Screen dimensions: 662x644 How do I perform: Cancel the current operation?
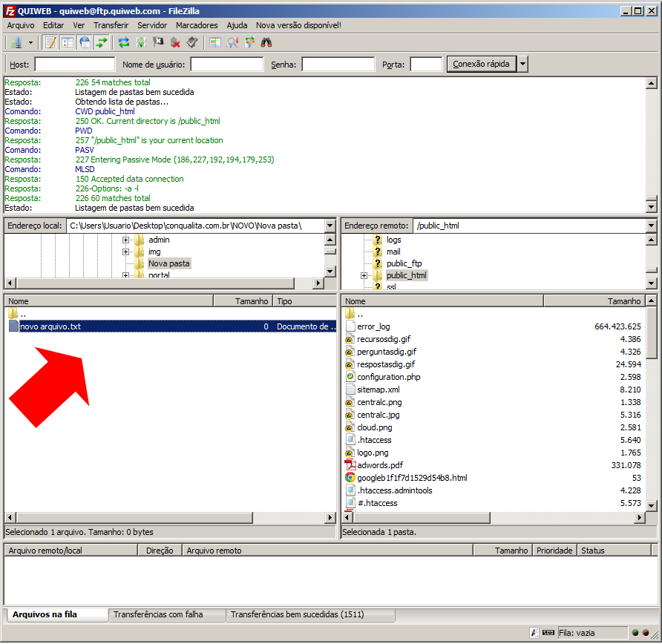pyautogui.click(x=158, y=42)
